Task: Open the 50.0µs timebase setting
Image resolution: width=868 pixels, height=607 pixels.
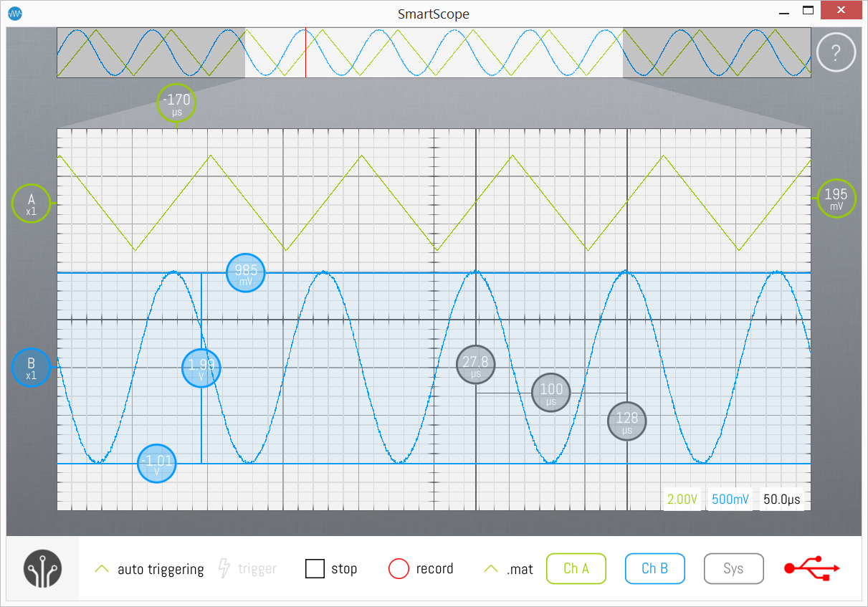Action: [781, 500]
